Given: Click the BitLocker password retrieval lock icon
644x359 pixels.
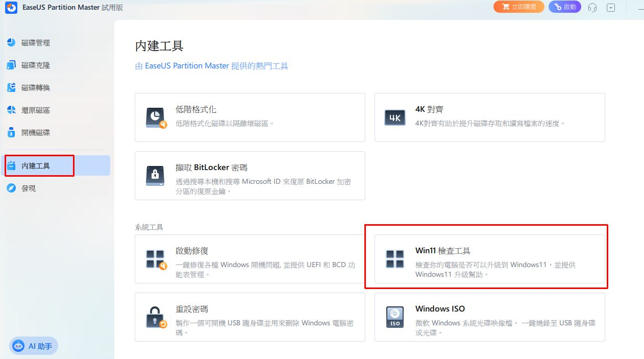Looking at the screenshot, I should click(x=156, y=176).
